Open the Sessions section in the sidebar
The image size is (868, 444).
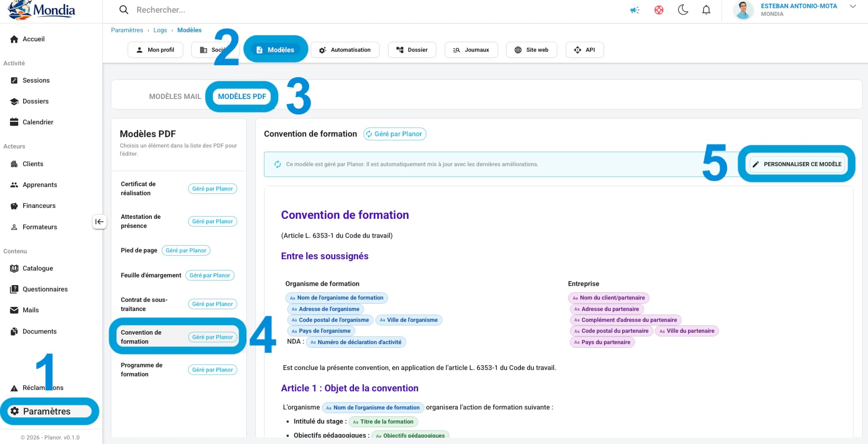(36, 80)
